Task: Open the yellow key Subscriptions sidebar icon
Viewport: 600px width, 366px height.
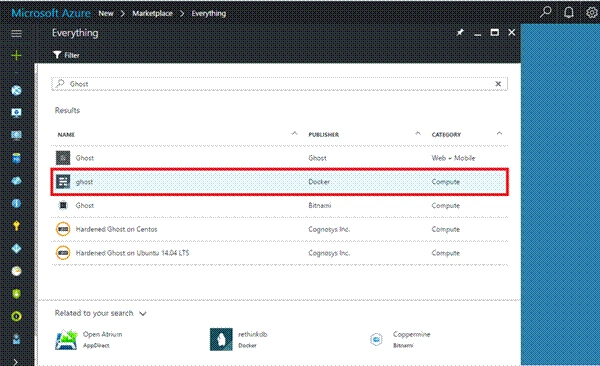Action: tap(16, 226)
